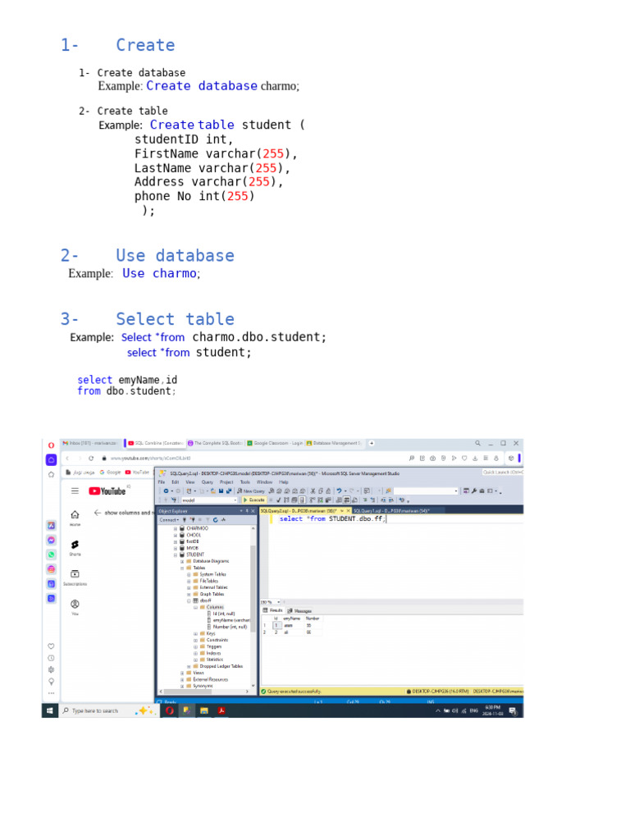Open WhatsApp in Opera sidebar
This screenshot has width=630, height=840.
tap(52, 555)
